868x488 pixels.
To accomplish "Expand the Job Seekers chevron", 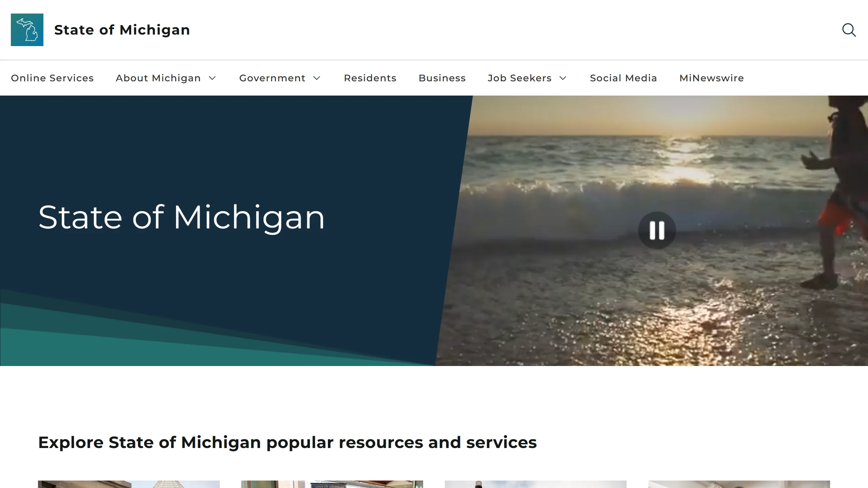I will click(x=563, y=78).
